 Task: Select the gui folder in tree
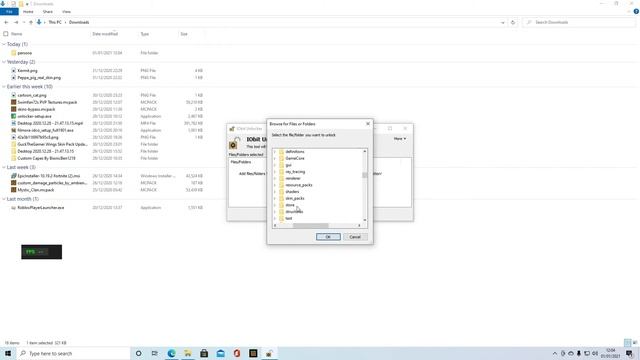coord(288,165)
